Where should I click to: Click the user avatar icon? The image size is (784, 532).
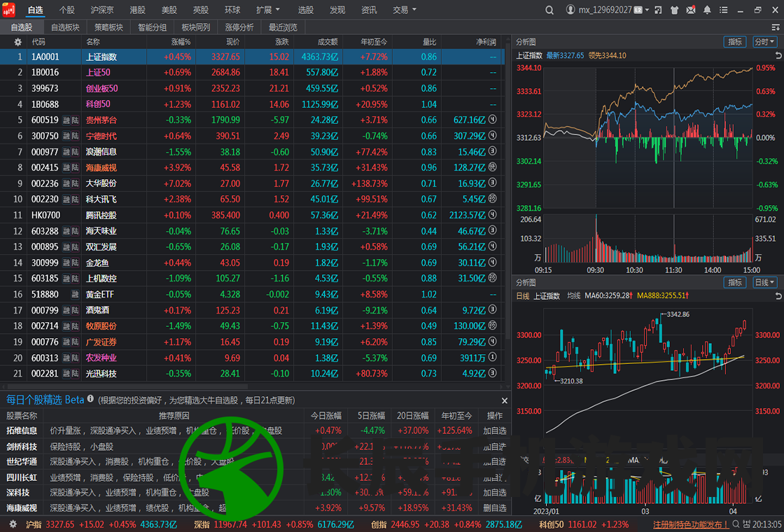click(x=570, y=10)
